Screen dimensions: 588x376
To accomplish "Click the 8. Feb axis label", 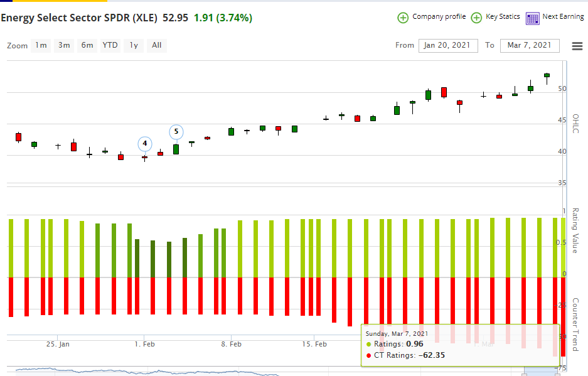I will (x=232, y=344).
